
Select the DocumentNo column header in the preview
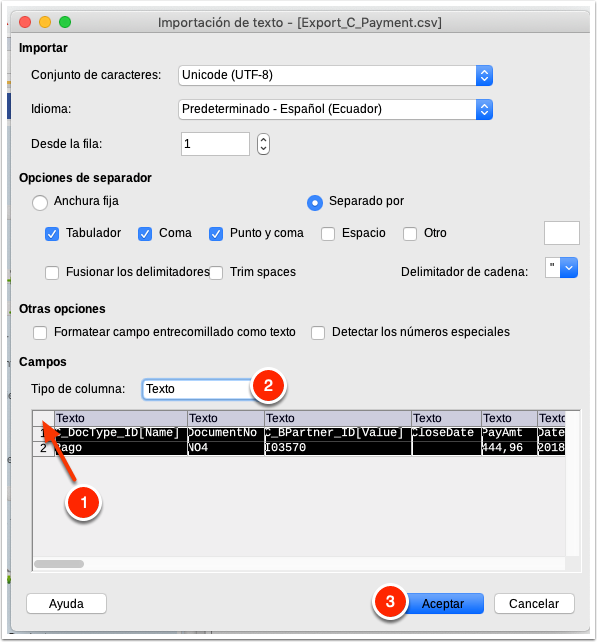click(x=226, y=418)
